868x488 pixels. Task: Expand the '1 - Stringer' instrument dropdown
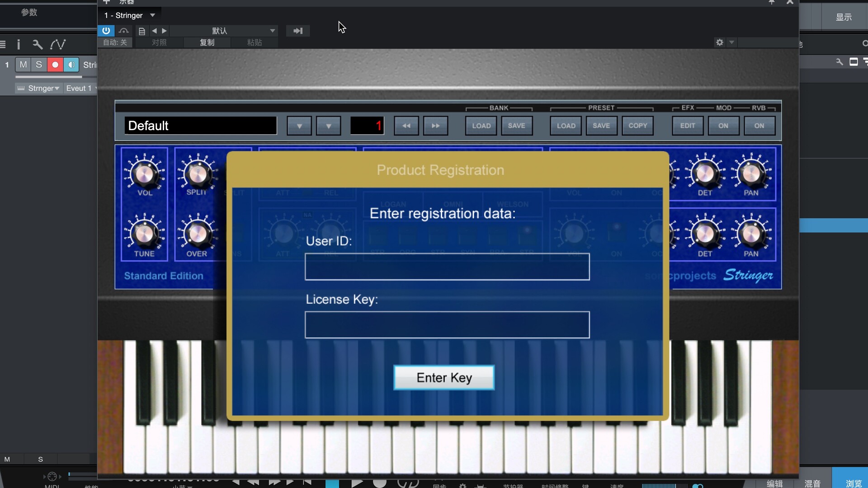(153, 15)
